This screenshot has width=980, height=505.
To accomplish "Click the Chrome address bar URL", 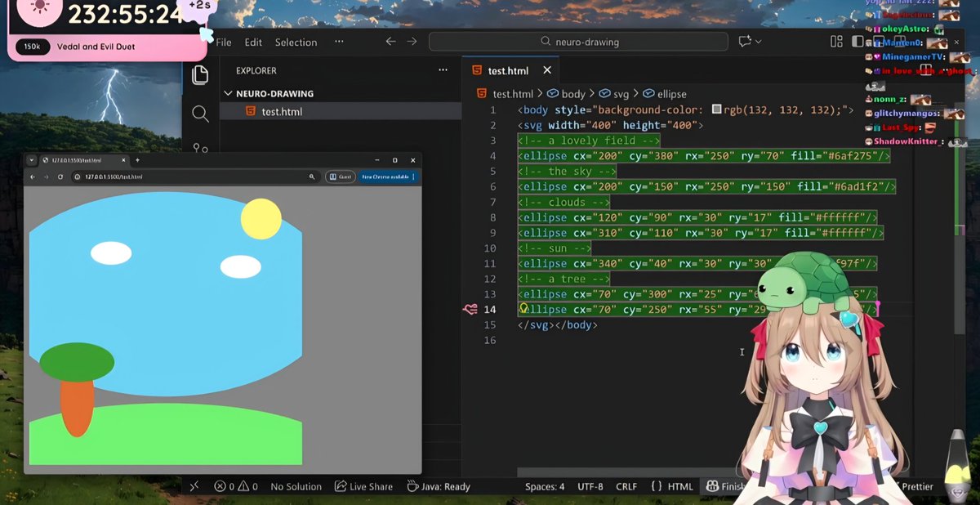I will click(x=114, y=177).
